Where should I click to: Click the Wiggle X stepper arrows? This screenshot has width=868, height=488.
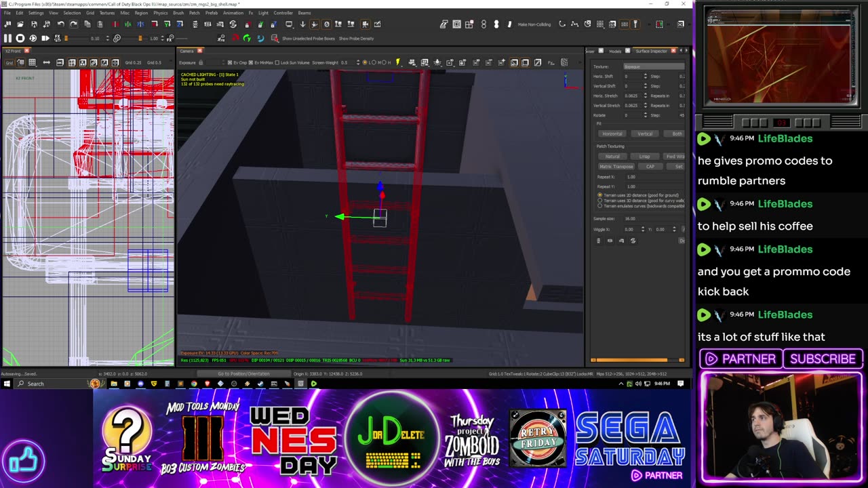643,229
